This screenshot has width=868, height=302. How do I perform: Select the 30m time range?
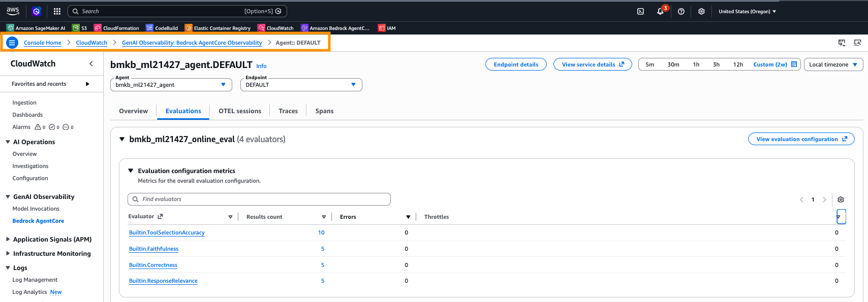[673, 64]
